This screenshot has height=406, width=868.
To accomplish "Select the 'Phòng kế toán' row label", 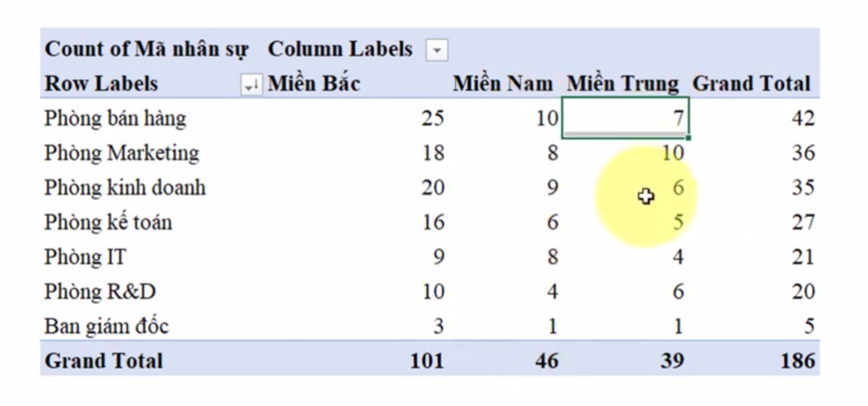I will [108, 222].
